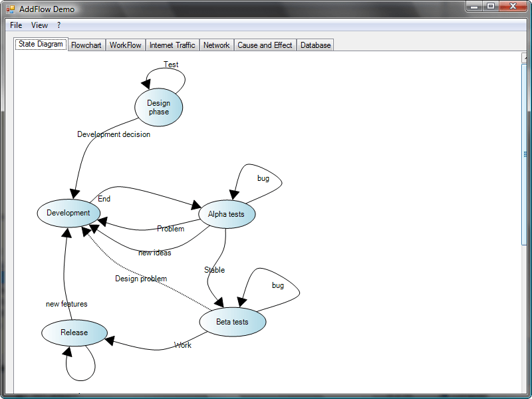
Task: Switch to the Database tab
Action: click(x=315, y=45)
